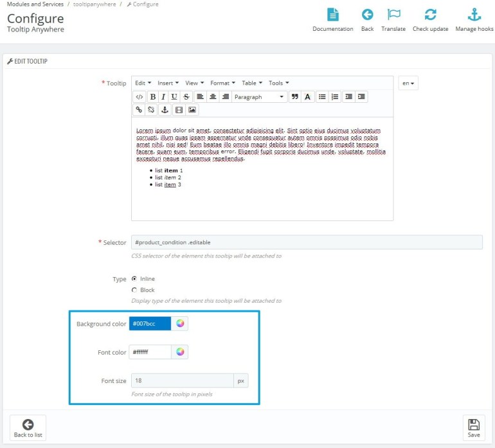Open View menu in editor

coord(194,83)
